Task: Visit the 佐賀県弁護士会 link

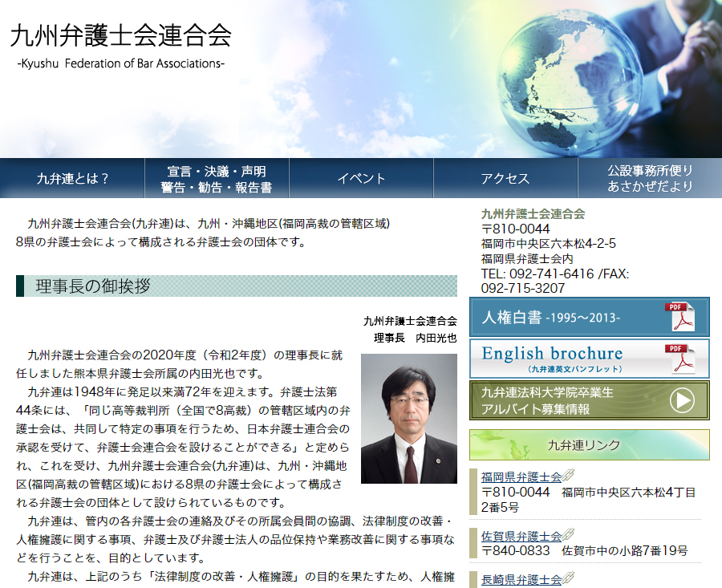Action: [521, 536]
